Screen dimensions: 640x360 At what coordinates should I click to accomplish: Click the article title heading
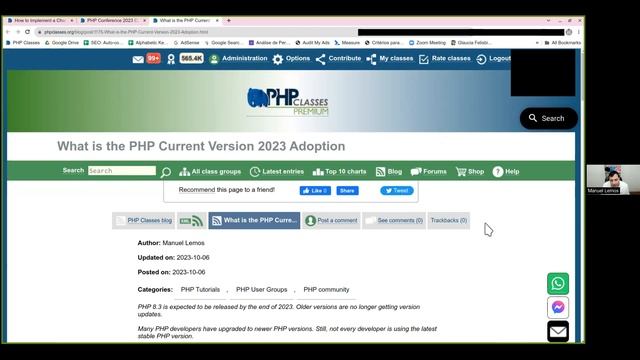coord(201,147)
